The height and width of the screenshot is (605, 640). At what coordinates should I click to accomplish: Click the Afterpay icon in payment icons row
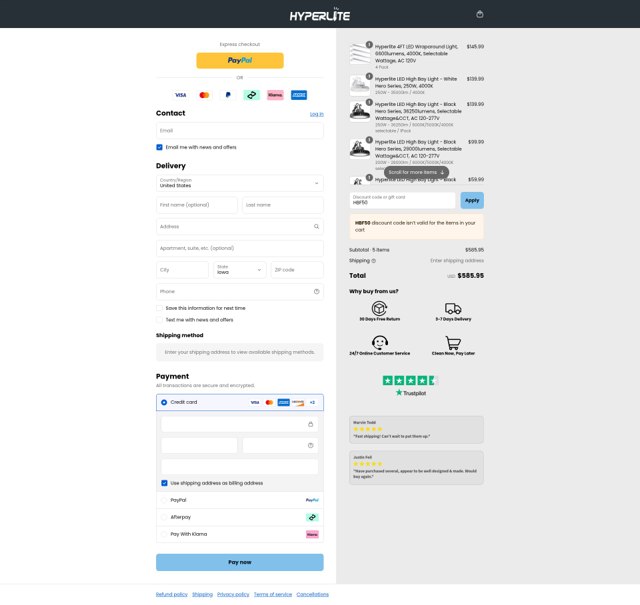tap(251, 95)
